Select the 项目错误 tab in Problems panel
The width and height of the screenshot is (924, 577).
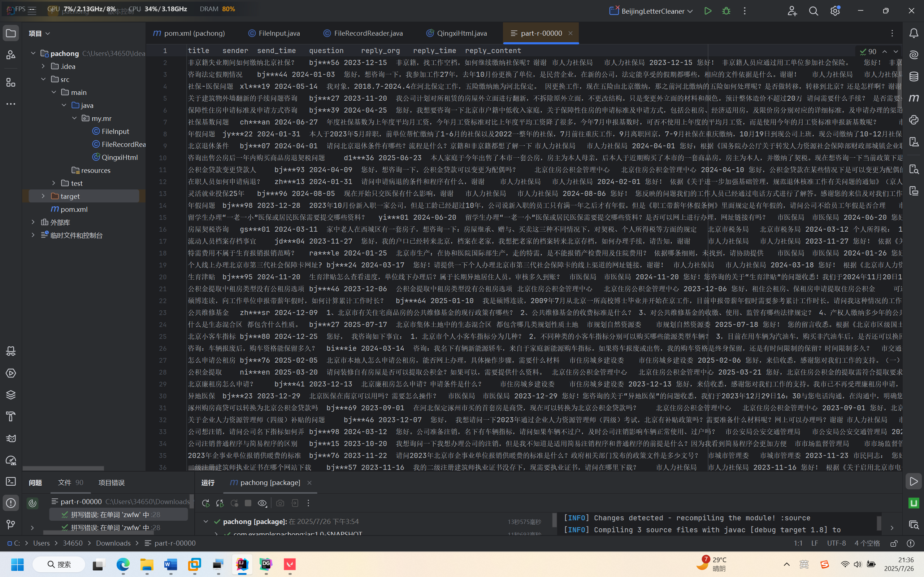coord(111,483)
